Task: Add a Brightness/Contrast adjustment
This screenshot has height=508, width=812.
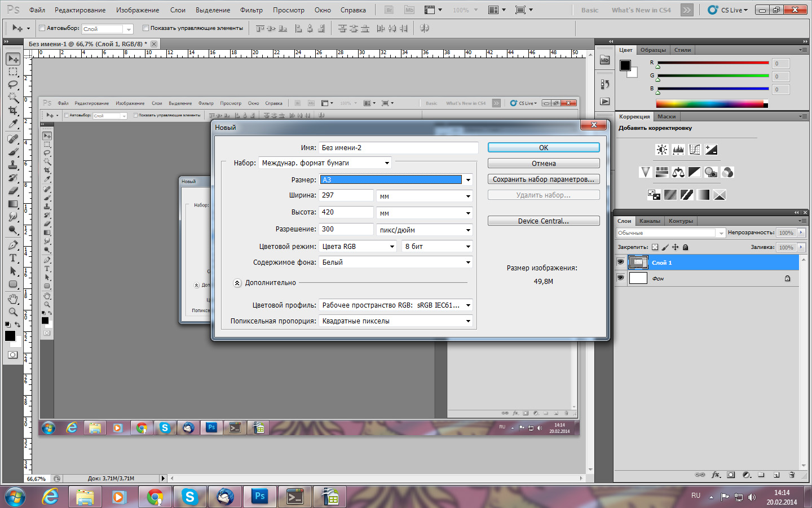Action: (x=662, y=150)
